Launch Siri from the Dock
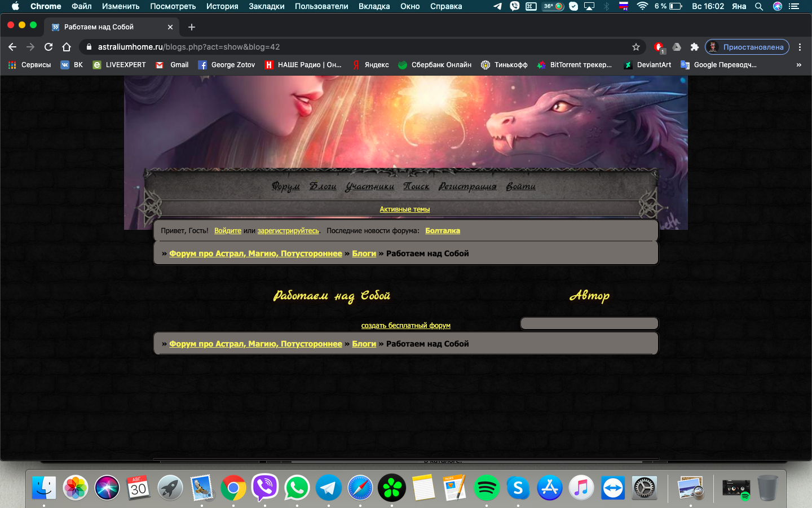Screen dimensions: 812x508 107,488
